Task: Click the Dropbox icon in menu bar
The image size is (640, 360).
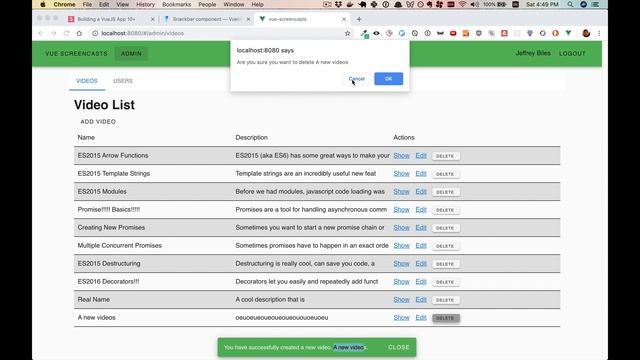Action: point(338,4)
